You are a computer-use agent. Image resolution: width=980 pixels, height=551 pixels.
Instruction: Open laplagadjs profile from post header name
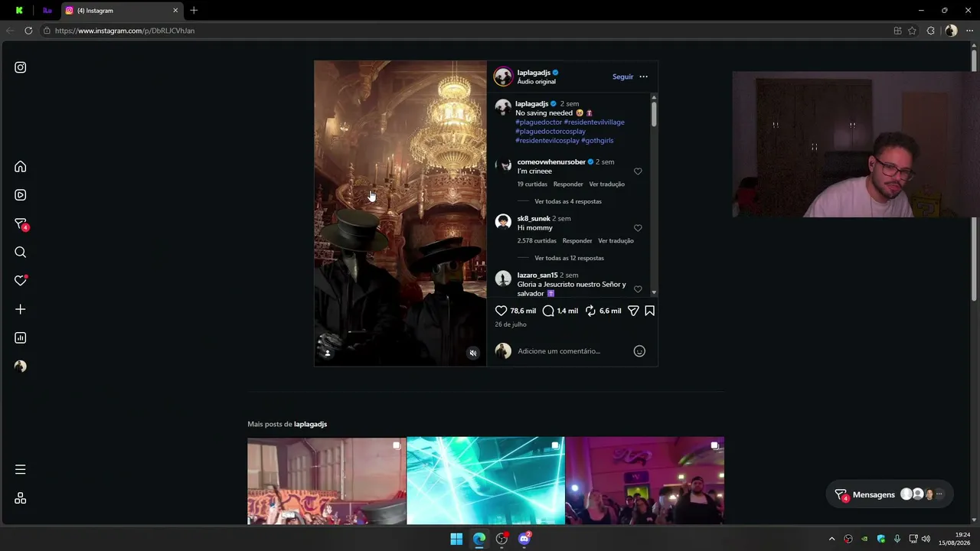coord(534,73)
